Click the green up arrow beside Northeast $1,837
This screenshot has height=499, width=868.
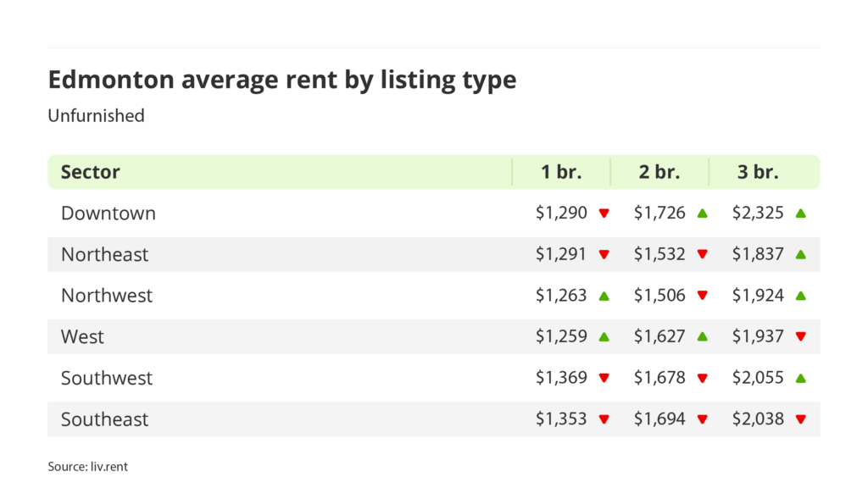(x=801, y=254)
